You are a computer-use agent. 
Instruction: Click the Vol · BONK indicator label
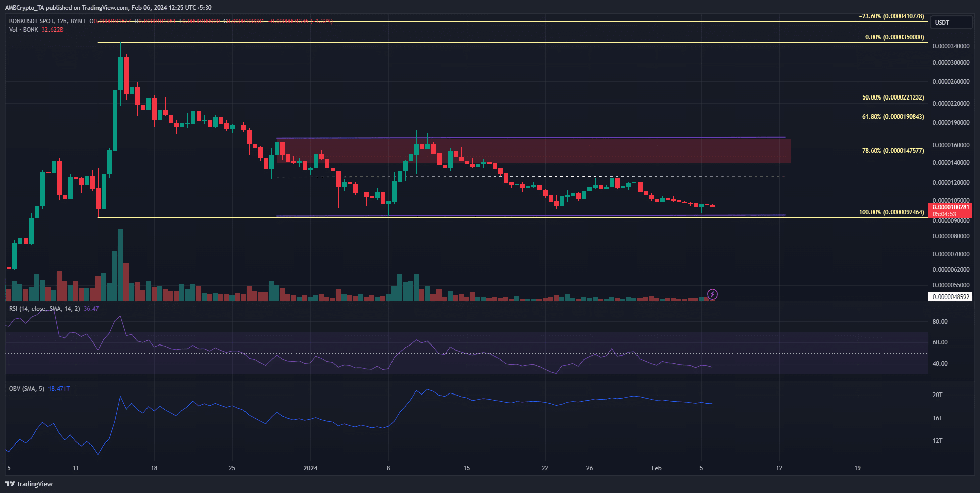tap(24, 30)
